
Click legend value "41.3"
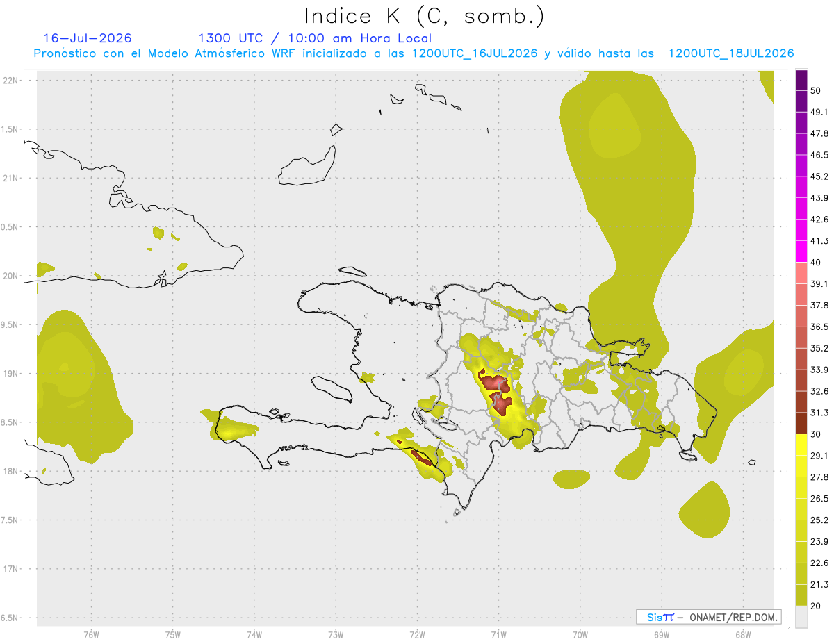(x=819, y=241)
